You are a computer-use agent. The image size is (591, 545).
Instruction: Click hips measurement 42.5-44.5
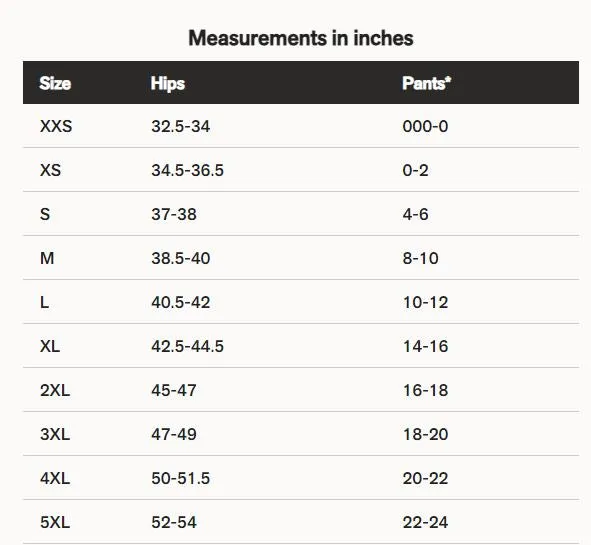pos(187,346)
